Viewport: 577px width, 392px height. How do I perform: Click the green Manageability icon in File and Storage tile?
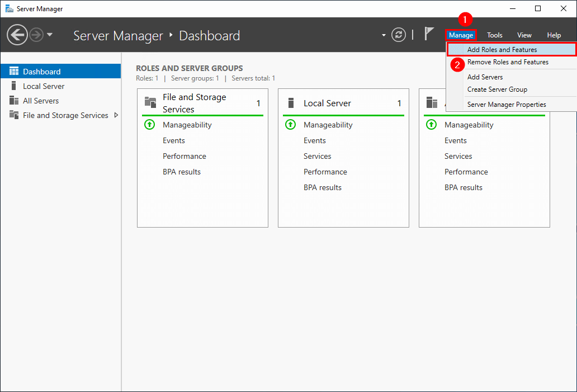pos(149,125)
